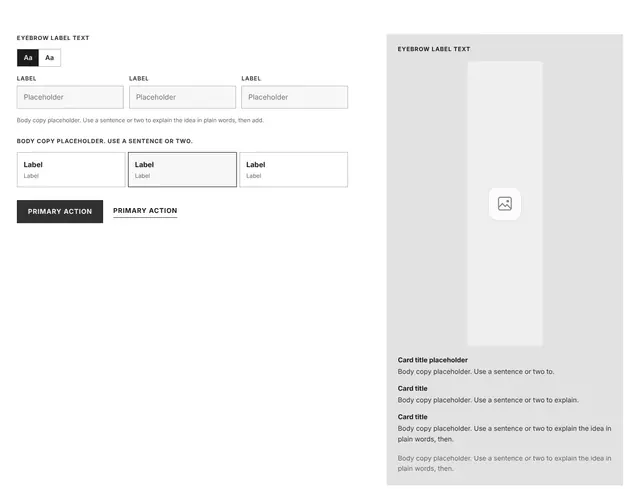Click the underlined PRIMARY ACTION link
The image size is (640, 489).
[145, 211]
